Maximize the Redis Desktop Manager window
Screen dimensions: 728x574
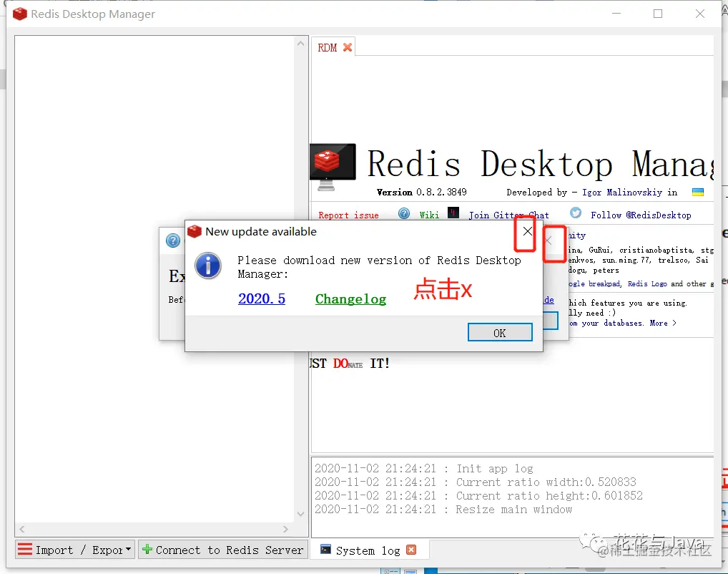point(658,14)
